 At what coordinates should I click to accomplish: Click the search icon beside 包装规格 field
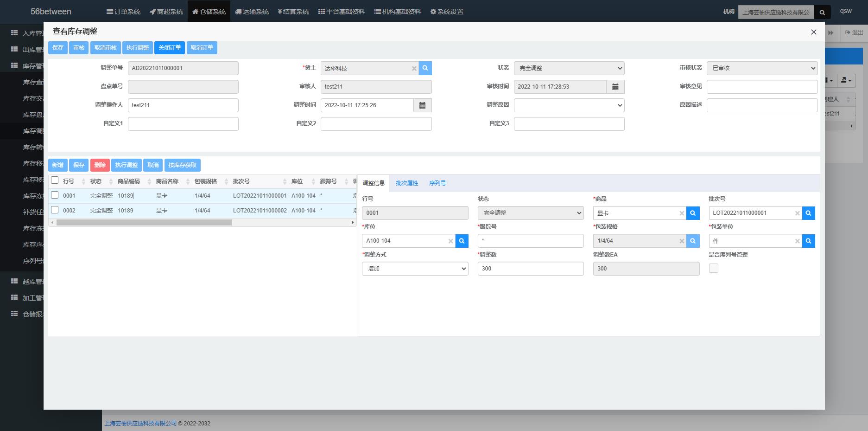pyautogui.click(x=693, y=241)
